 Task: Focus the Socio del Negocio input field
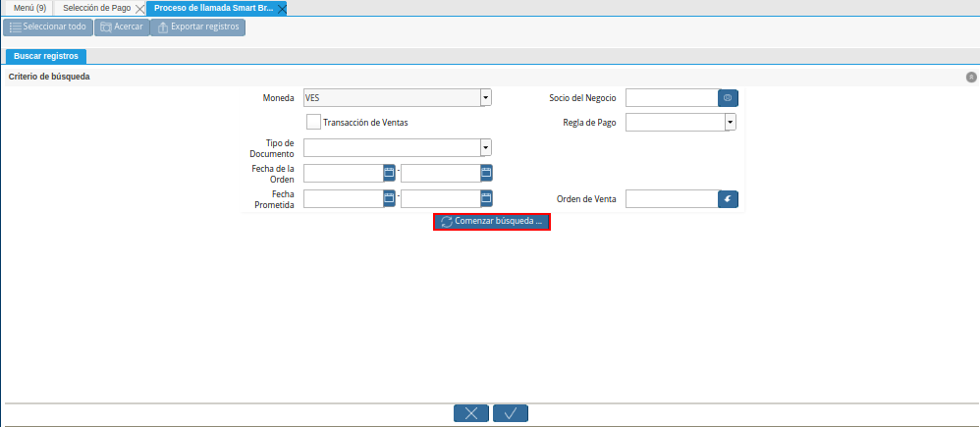click(x=672, y=98)
